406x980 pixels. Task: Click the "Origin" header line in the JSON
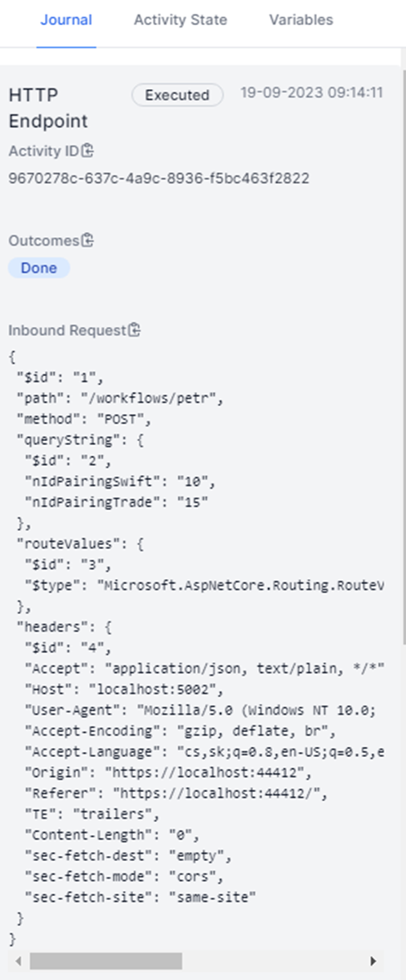[167, 773]
